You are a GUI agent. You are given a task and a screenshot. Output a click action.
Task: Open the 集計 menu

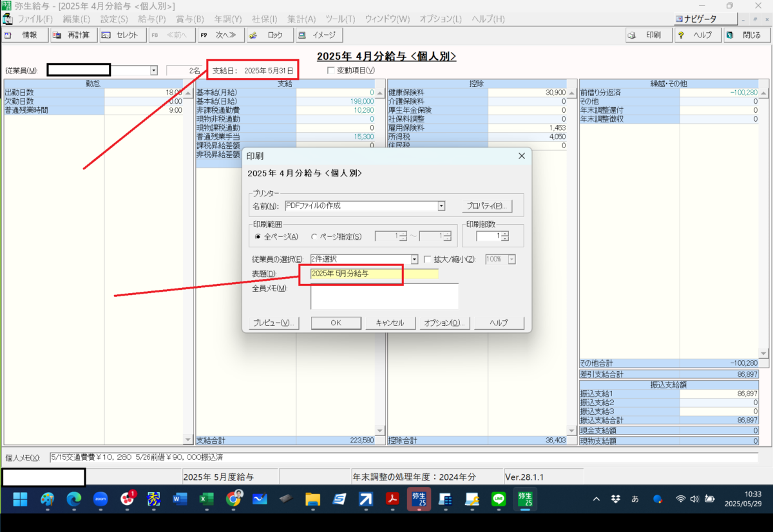pyautogui.click(x=301, y=19)
